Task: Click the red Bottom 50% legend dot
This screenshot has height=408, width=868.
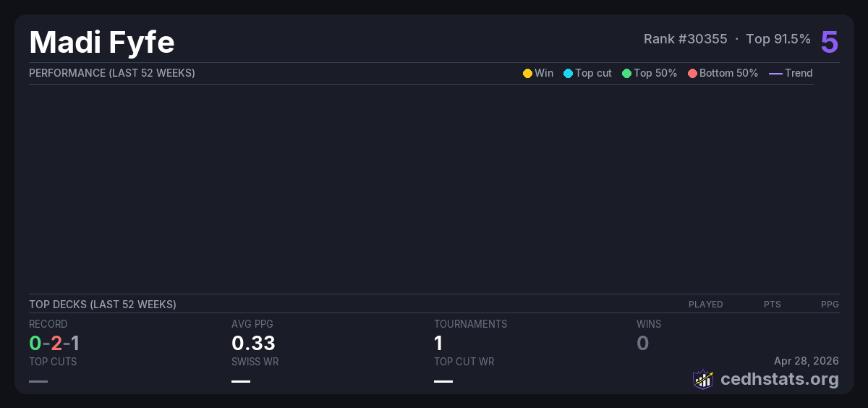Action: (692, 73)
